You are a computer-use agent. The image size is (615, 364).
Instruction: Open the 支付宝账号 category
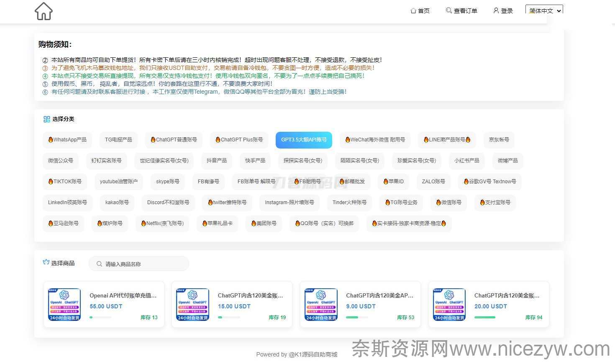495,203
